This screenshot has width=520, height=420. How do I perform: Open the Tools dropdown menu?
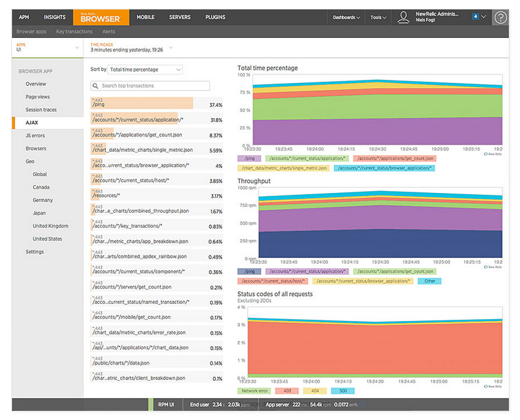pos(379,17)
